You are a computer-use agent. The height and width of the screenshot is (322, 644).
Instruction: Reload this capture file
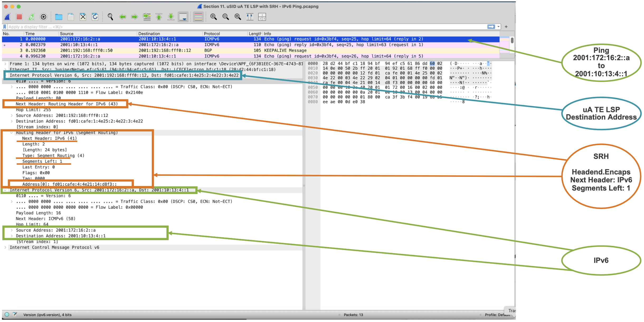(x=95, y=17)
